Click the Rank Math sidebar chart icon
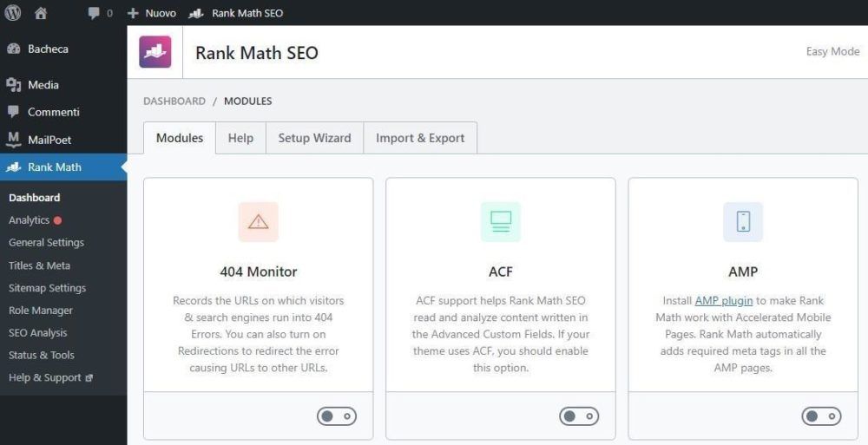This screenshot has width=868, height=445. (14, 167)
